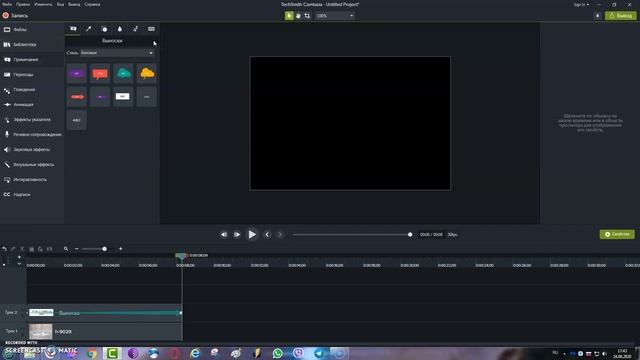Click the download icon beside the export button

(598, 16)
